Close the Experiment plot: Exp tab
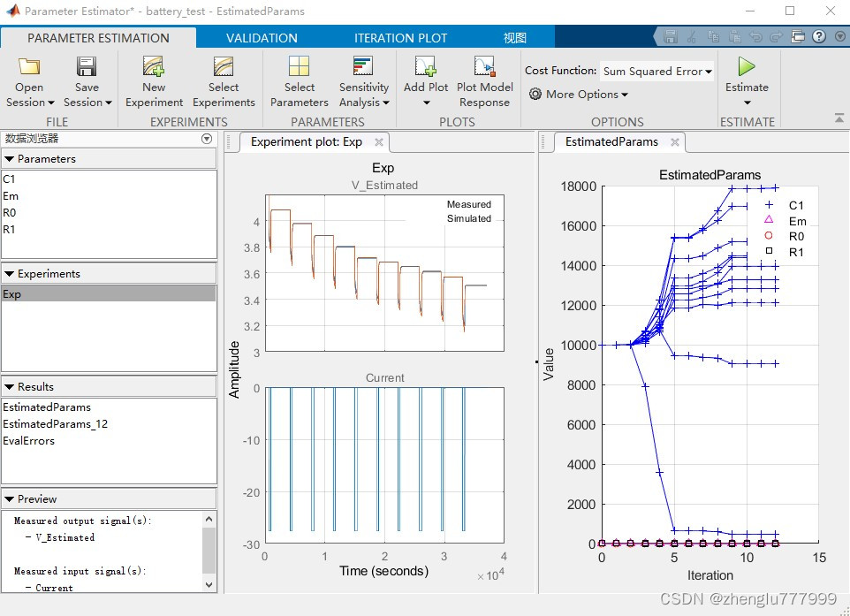The width and height of the screenshot is (850, 616). coord(379,141)
